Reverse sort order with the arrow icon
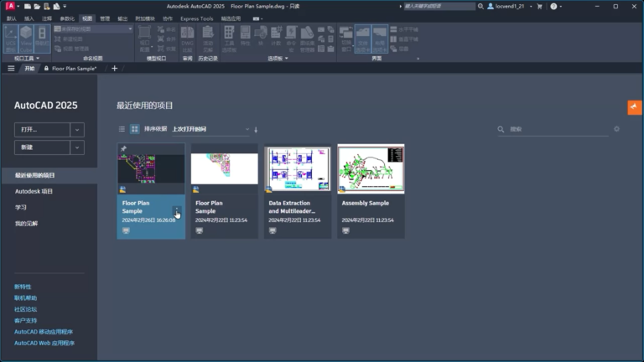This screenshot has width=644, height=362. click(256, 130)
